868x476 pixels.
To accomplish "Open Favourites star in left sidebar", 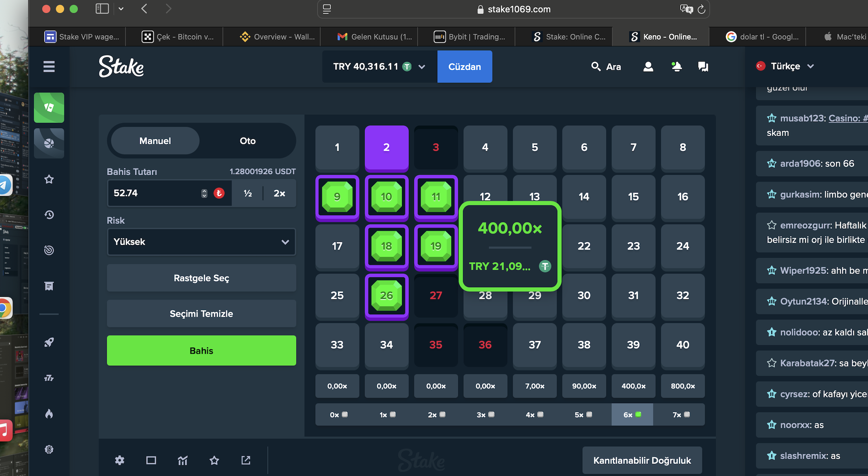I will (49, 179).
